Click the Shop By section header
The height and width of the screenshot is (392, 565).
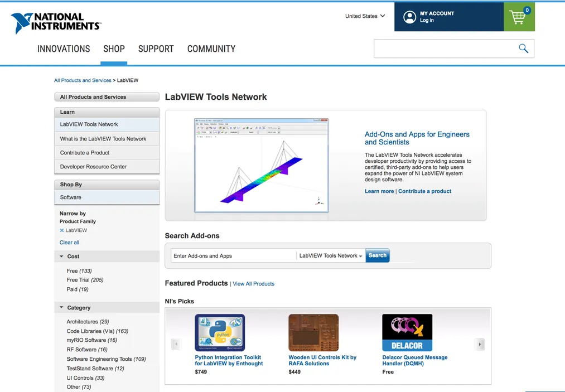(107, 185)
